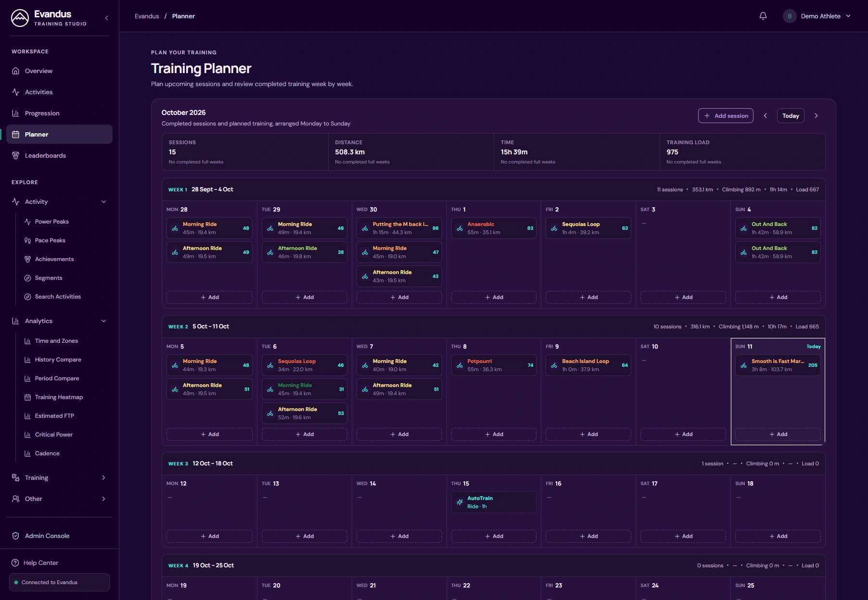Click the Overview home icon

[x=15, y=71]
